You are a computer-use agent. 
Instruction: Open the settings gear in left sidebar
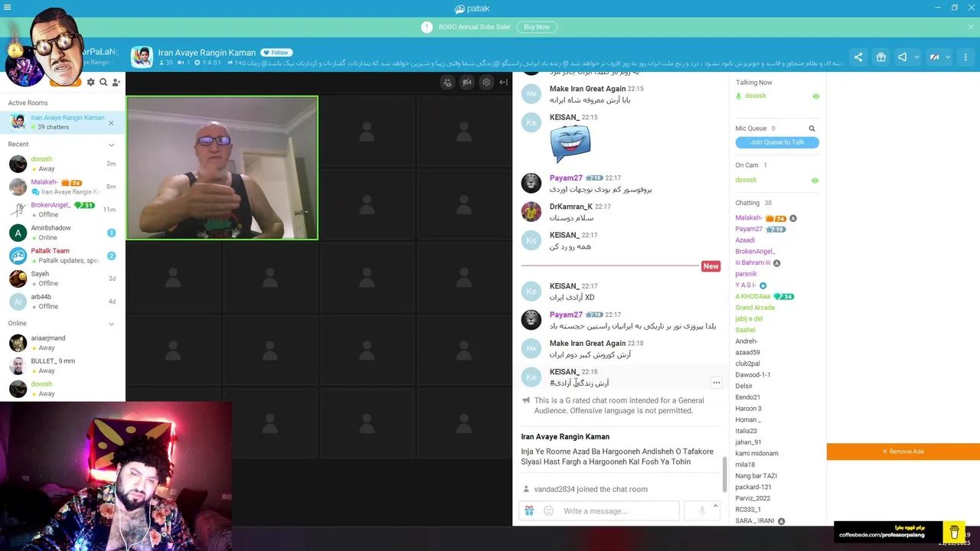[x=91, y=82]
